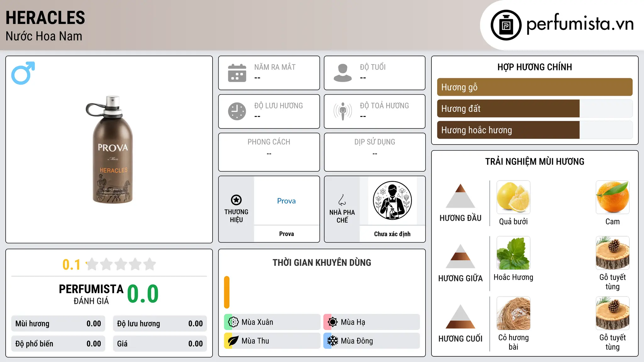Screen dimensions: 644x362
Task: Click the Dịp sử dụng card
Action: (375, 152)
